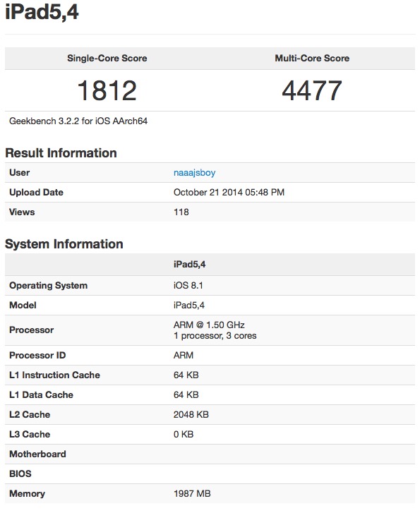Select the L3 Cache value 0 KB
The height and width of the screenshot is (513, 420).
[x=184, y=434]
